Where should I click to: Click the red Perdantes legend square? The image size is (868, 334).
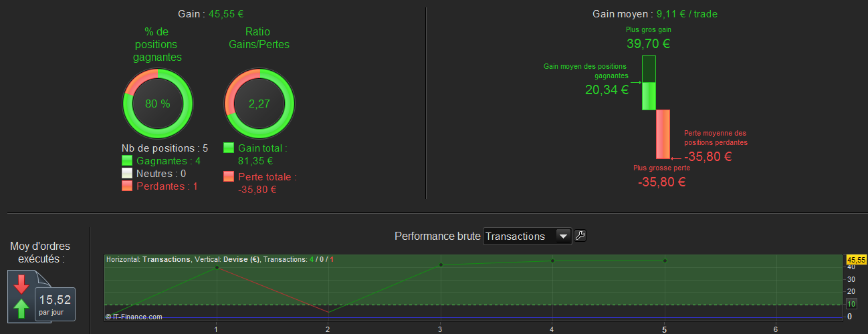pos(127,186)
